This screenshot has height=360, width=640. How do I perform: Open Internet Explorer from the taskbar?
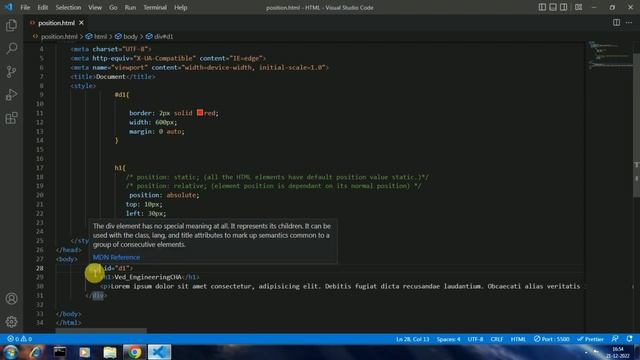click(35, 352)
